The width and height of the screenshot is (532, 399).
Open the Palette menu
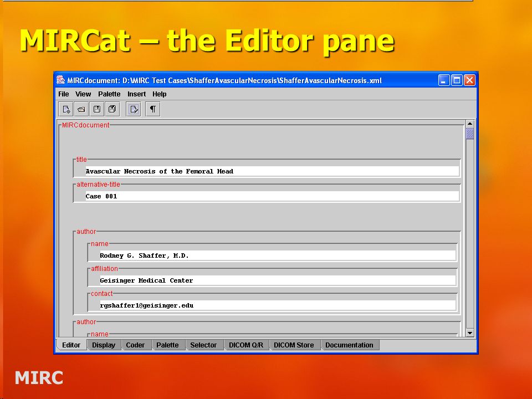[109, 94]
